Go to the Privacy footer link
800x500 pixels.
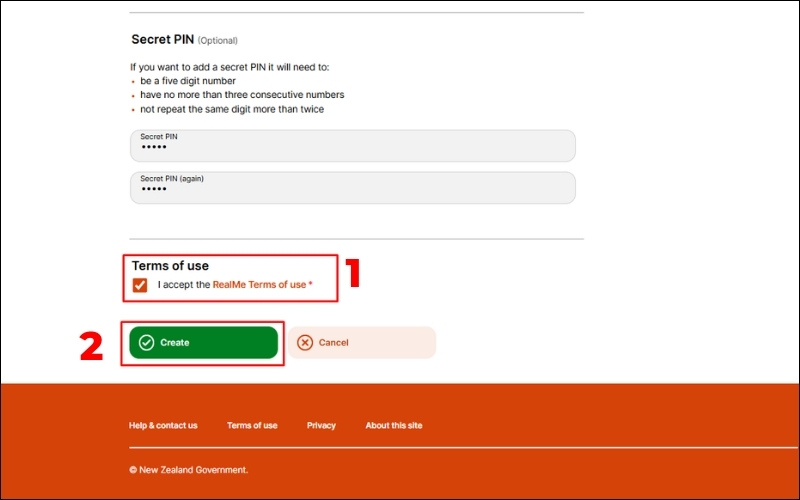click(321, 425)
